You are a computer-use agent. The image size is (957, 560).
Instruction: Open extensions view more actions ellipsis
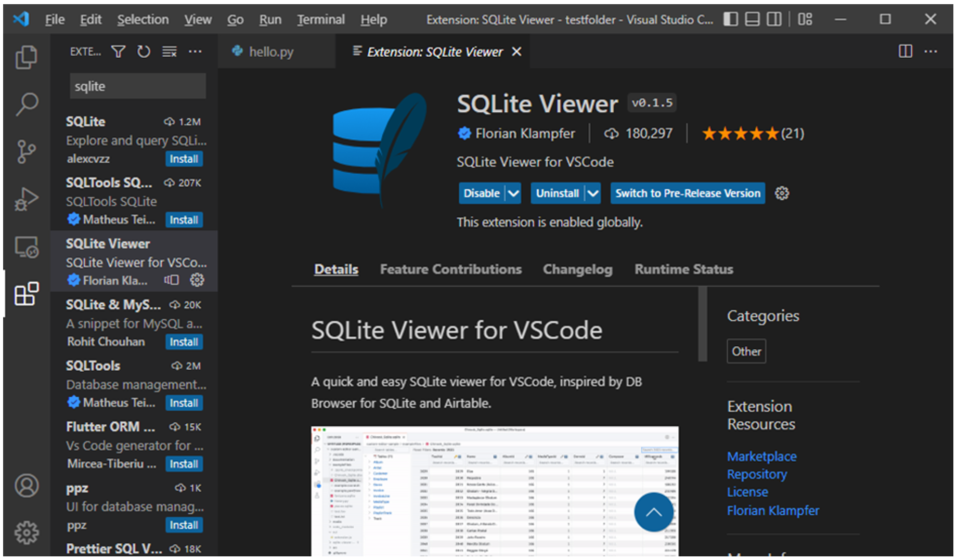195,51
